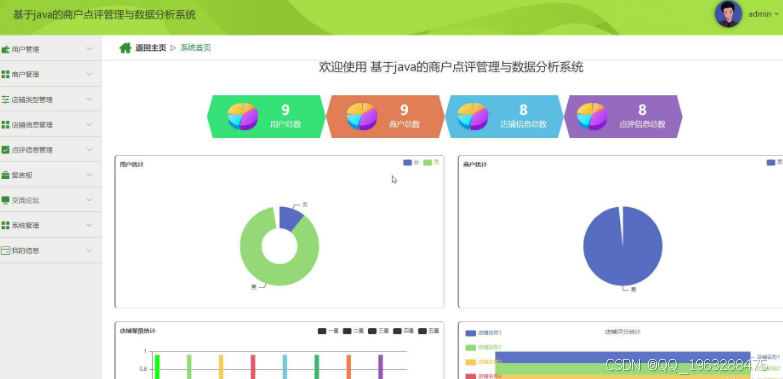Expand the 系统管理 chevron
Image resolution: width=783 pixels, height=379 pixels.
(x=89, y=225)
